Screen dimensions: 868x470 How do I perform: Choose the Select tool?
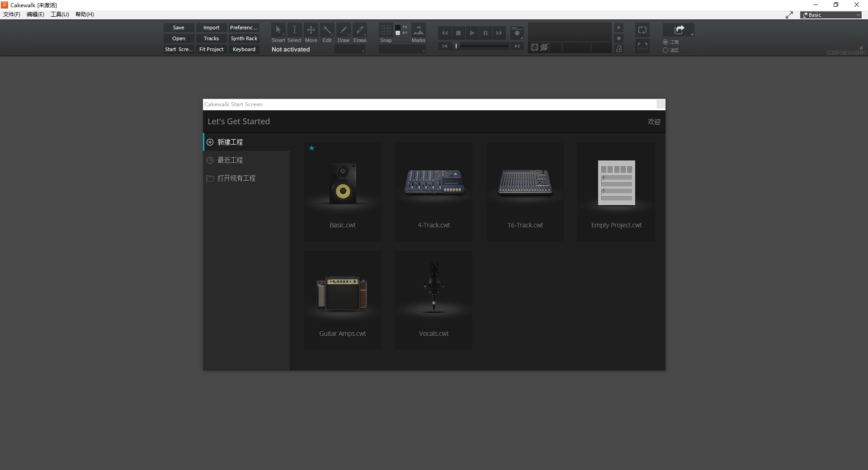click(x=294, y=30)
